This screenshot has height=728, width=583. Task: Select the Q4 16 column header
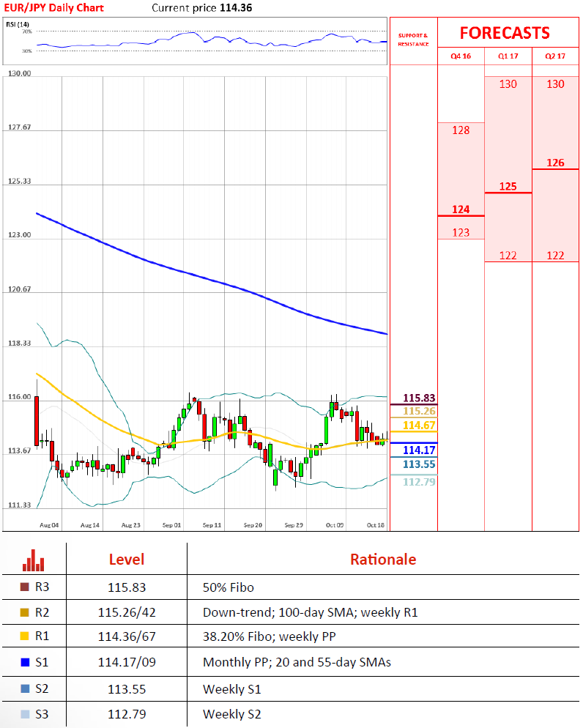click(461, 56)
